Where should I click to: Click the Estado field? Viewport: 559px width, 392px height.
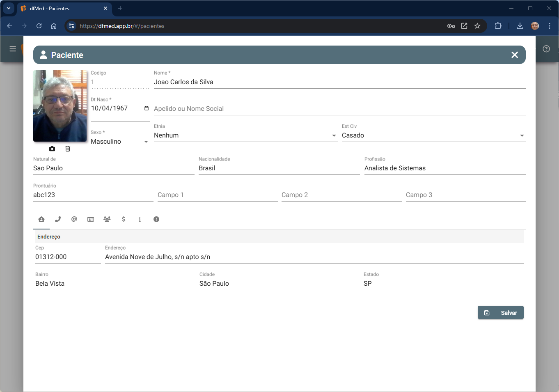point(444,284)
